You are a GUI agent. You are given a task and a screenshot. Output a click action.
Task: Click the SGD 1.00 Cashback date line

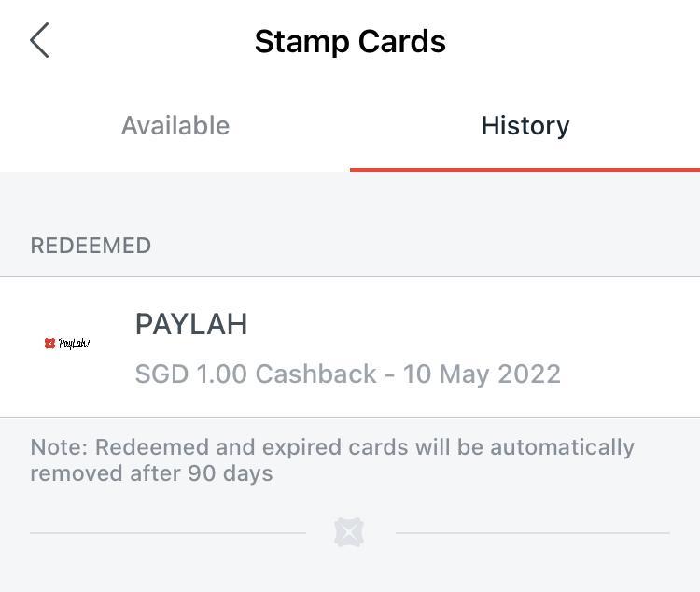point(348,374)
